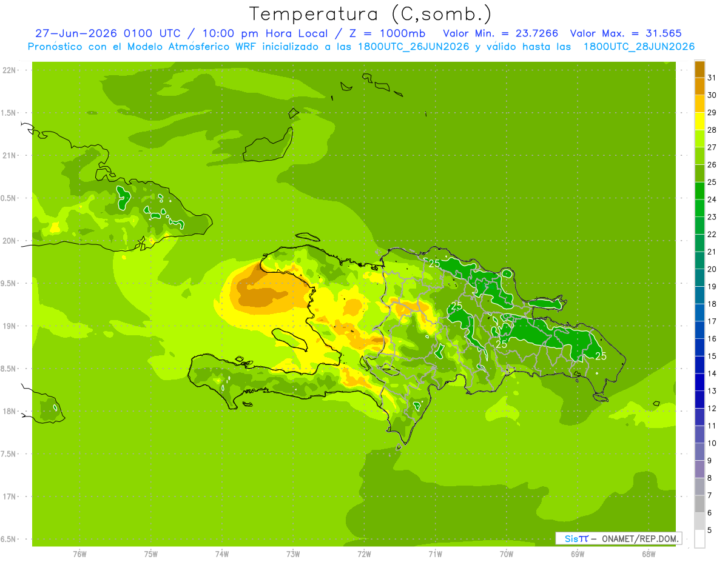Pick the blue swatch between 15 and 16
This screenshot has width=728, height=562.
pos(699,347)
